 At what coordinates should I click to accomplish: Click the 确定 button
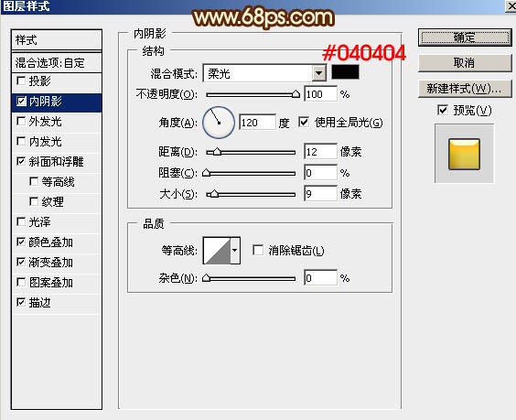[x=465, y=38]
